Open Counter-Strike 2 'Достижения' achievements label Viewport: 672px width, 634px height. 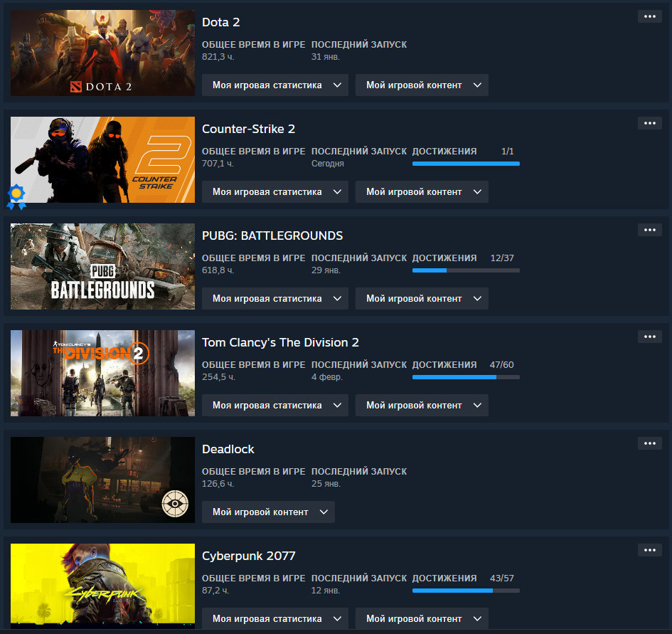444,152
